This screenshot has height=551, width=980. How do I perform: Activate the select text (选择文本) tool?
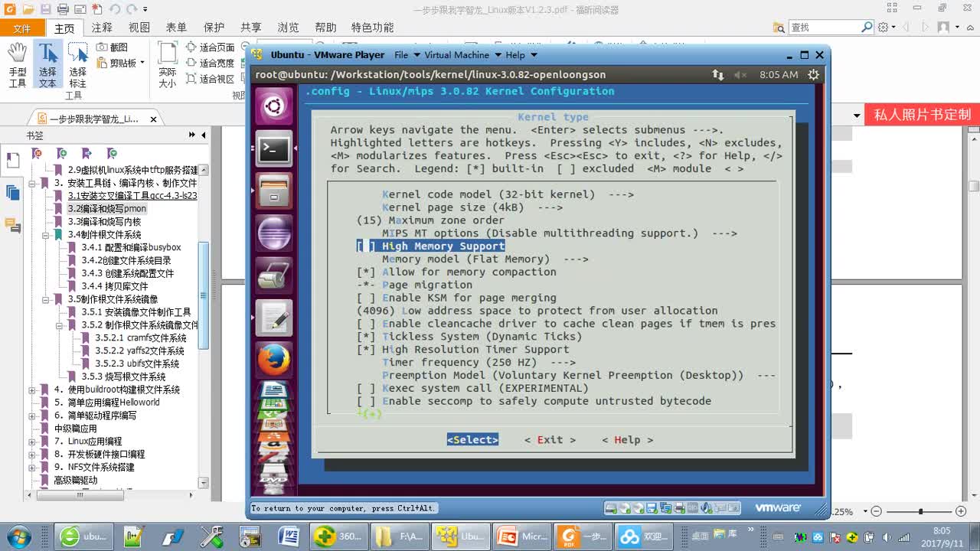pos(47,65)
